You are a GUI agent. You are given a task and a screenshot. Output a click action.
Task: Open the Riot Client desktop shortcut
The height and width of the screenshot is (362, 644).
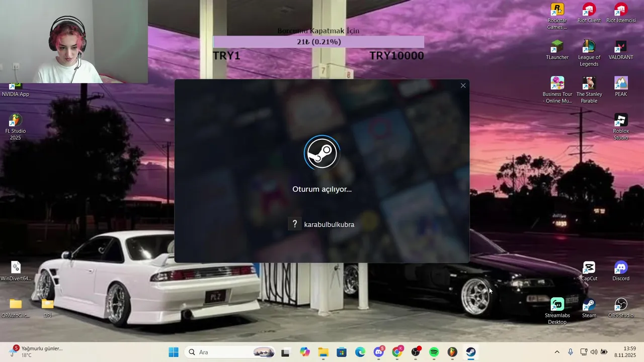point(589,13)
